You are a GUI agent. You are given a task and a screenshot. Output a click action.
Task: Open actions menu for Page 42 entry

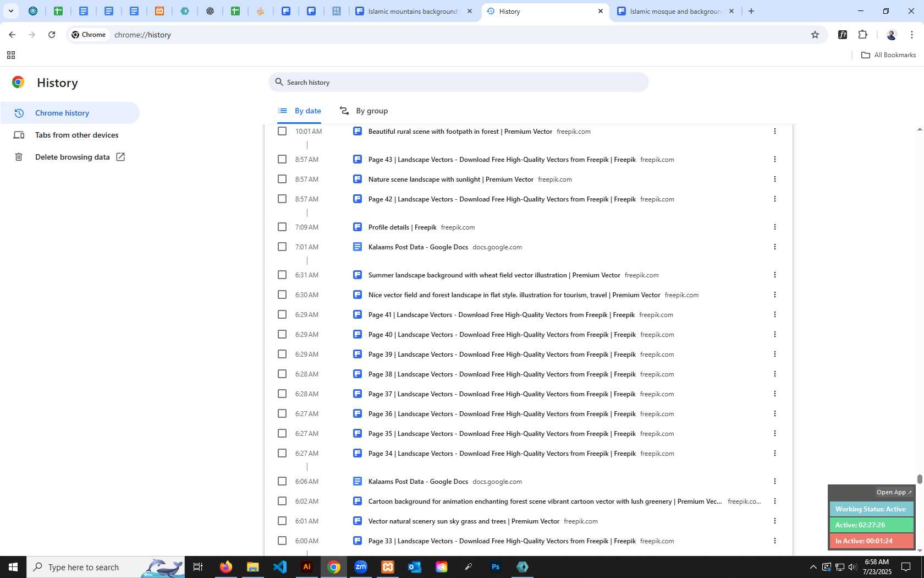[x=775, y=199]
